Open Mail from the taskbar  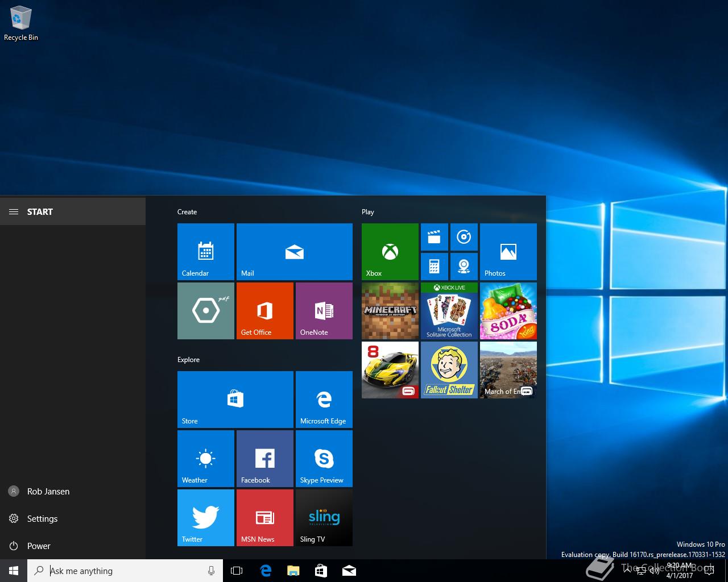pyautogui.click(x=349, y=571)
